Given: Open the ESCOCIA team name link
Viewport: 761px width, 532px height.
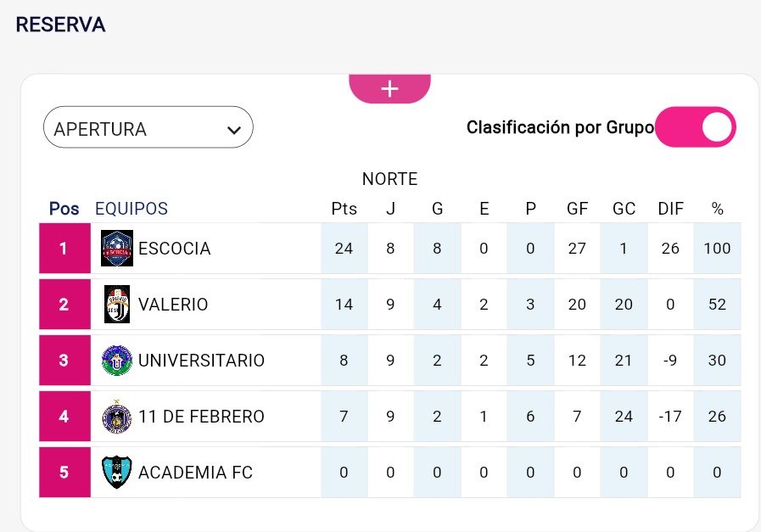Looking at the screenshot, I should point(174,249).
